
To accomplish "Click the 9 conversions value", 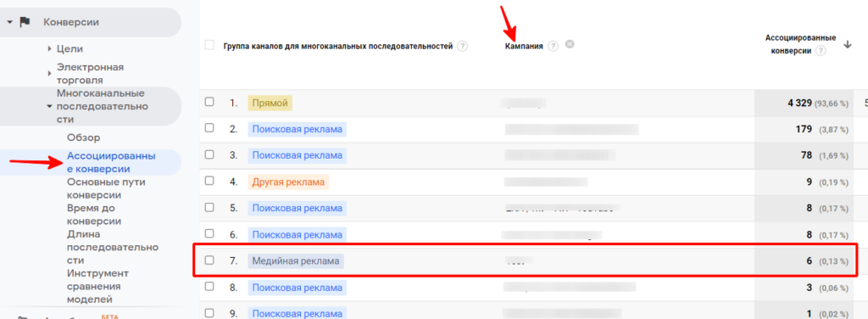I will 810,182.
